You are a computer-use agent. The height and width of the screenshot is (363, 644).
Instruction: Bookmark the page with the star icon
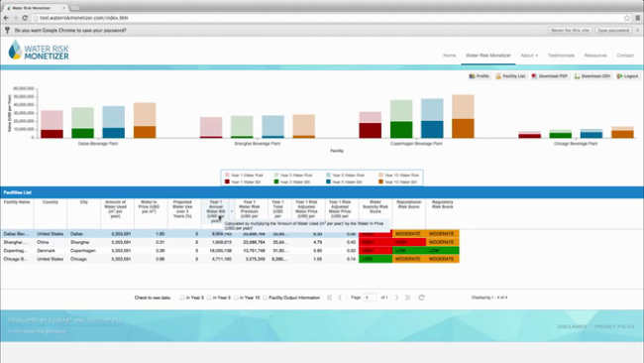click(x=627, y=18)
